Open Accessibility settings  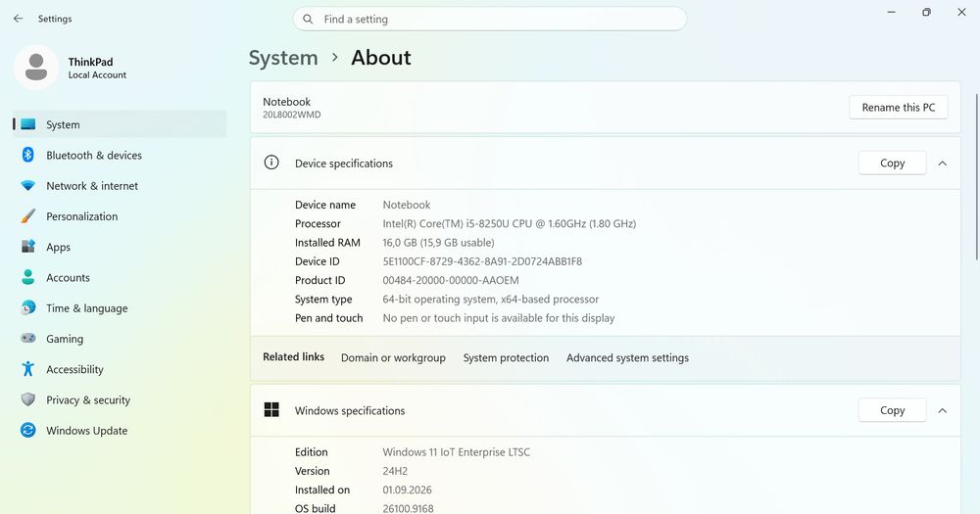click(120, 369)
